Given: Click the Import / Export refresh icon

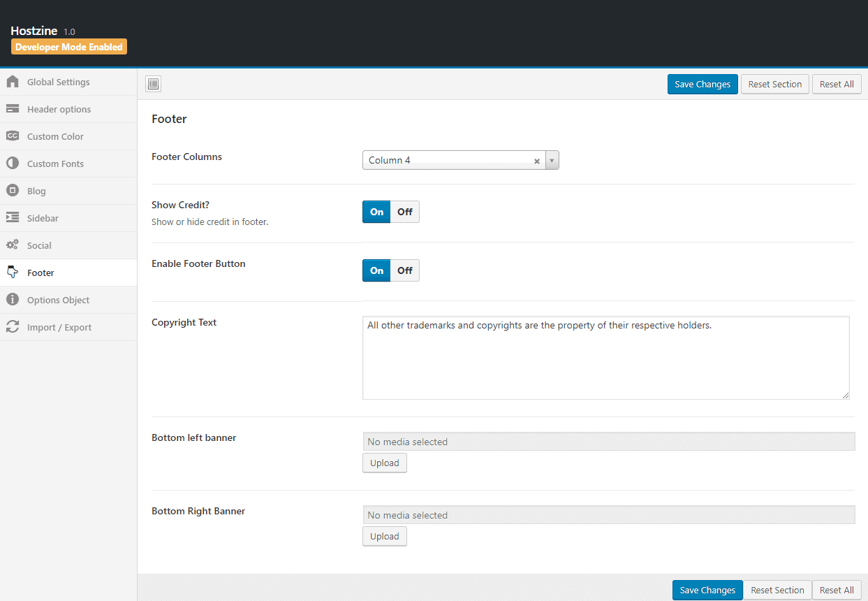Looking at the screenshot, I should point(13,327).
